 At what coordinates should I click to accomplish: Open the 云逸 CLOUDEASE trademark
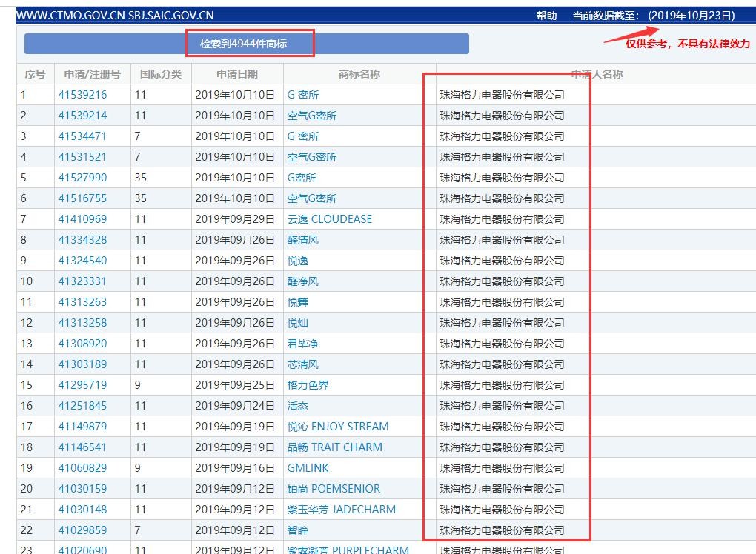pos(330,219)
